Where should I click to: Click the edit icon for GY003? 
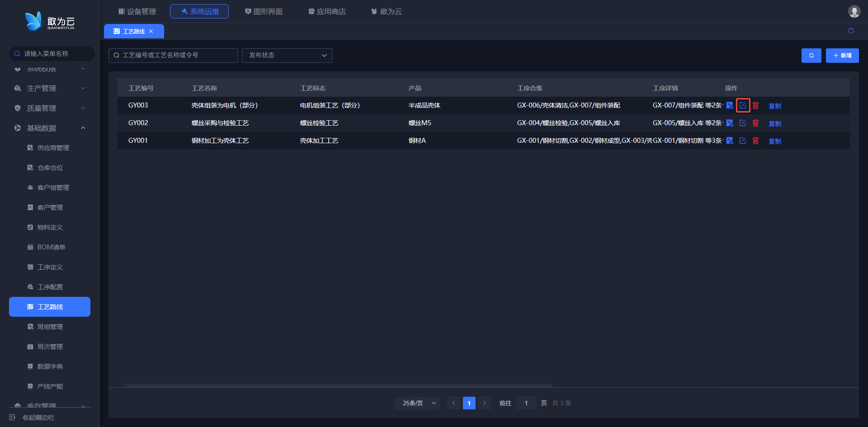coord(742,105)
